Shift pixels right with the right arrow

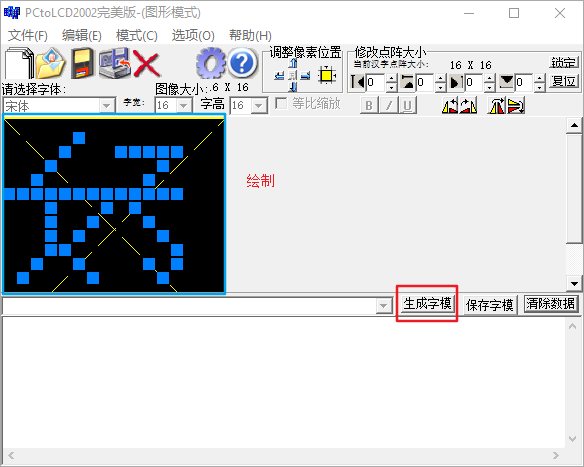tap(305, 76)
